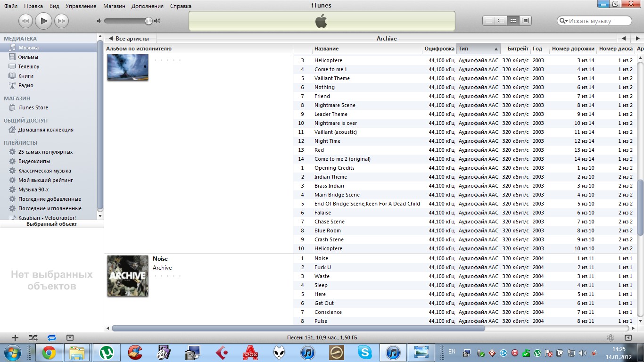Screen dimensions: 644x362
Task: Switch to grid view
Action: coord(513,21)
